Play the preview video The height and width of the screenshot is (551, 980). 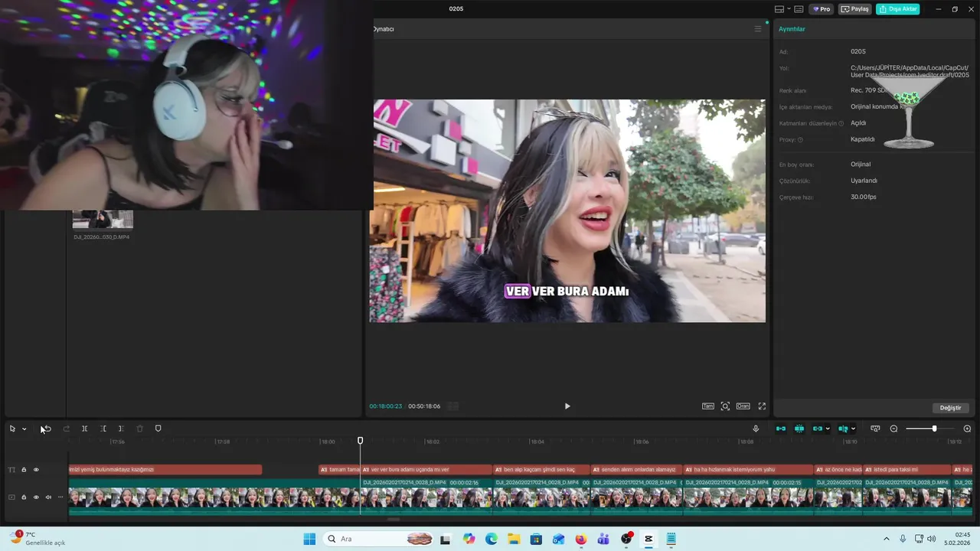point(567,406)
